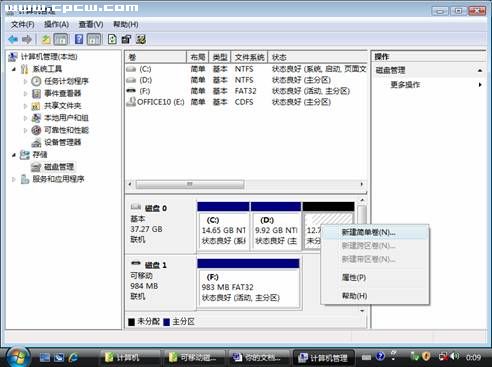The height and width of the screenshot is (367, 492).
Task: Toggle the show/hide console tree icon
Action: [61, 39]
